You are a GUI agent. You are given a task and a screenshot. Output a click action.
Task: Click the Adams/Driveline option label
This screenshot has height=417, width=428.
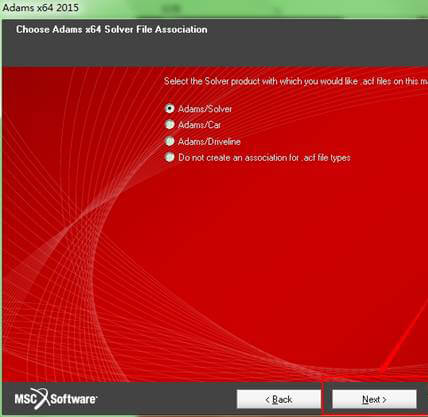(x=209, y=141)
